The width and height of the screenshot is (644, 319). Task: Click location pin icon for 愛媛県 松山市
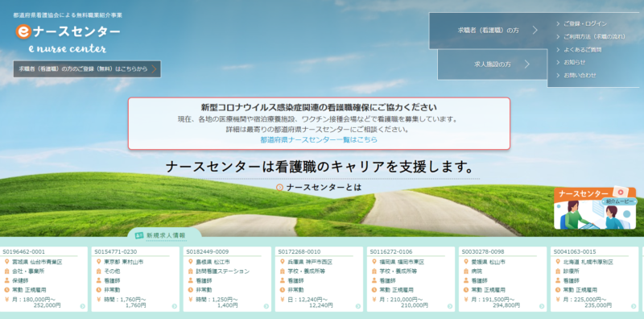[x=465, y=262]
